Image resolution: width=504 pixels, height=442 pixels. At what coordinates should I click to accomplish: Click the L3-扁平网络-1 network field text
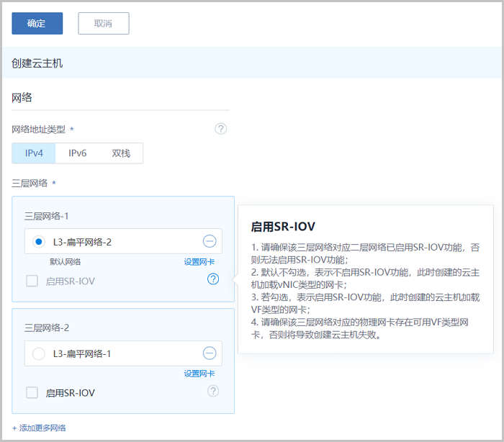point(82,353)
